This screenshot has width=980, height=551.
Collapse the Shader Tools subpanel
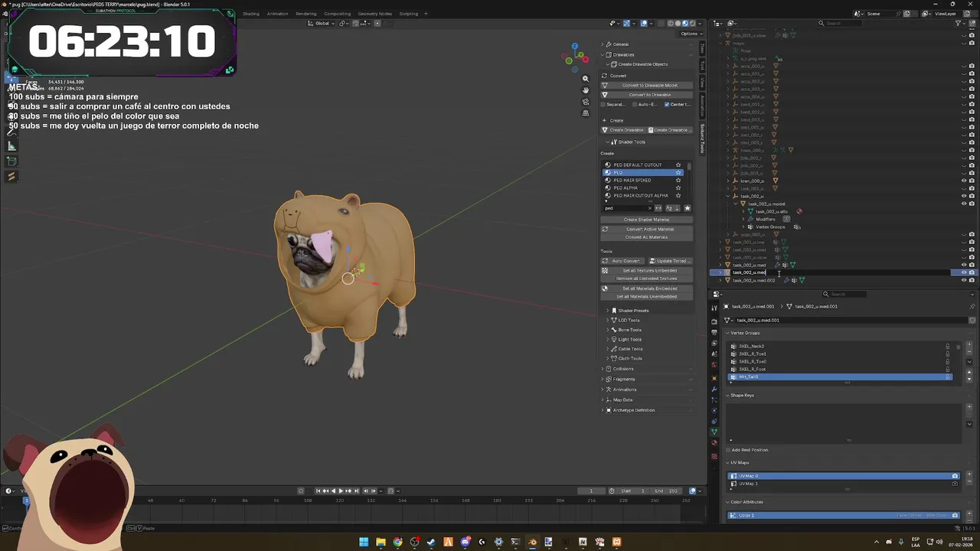pyautogui.click(x=631, y=142)
